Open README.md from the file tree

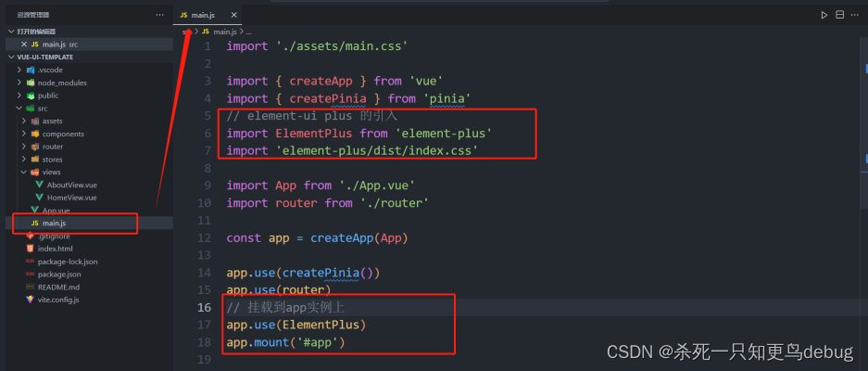[x=57, y=287]
